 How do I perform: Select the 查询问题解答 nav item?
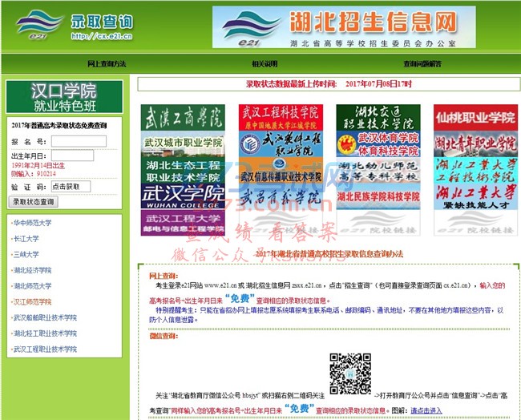coord(422,63)
